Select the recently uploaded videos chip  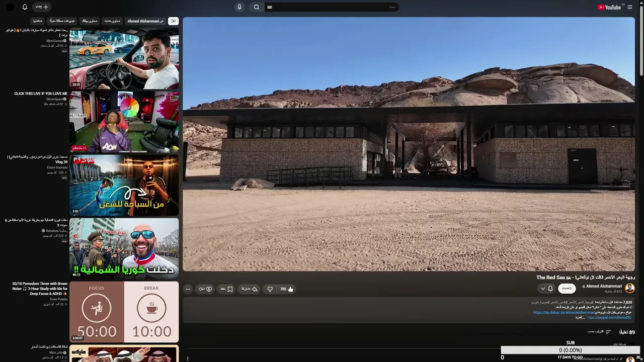(62, 21)
